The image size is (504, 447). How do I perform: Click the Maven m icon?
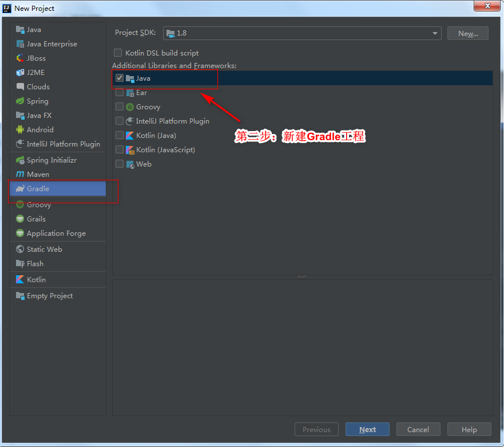[20, 175]
